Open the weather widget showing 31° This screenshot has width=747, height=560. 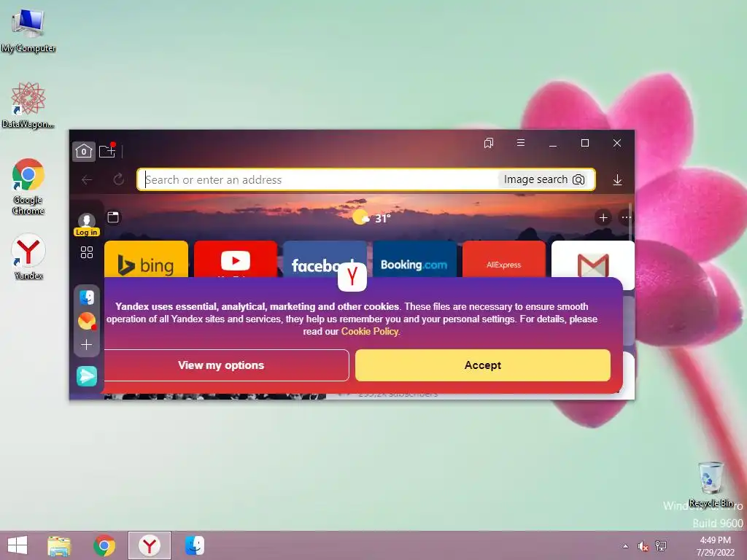pyautogui.click(x=371, y=218)
